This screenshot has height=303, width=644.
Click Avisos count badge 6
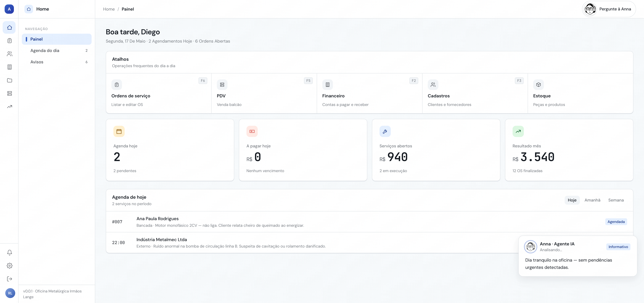(86, 62)
